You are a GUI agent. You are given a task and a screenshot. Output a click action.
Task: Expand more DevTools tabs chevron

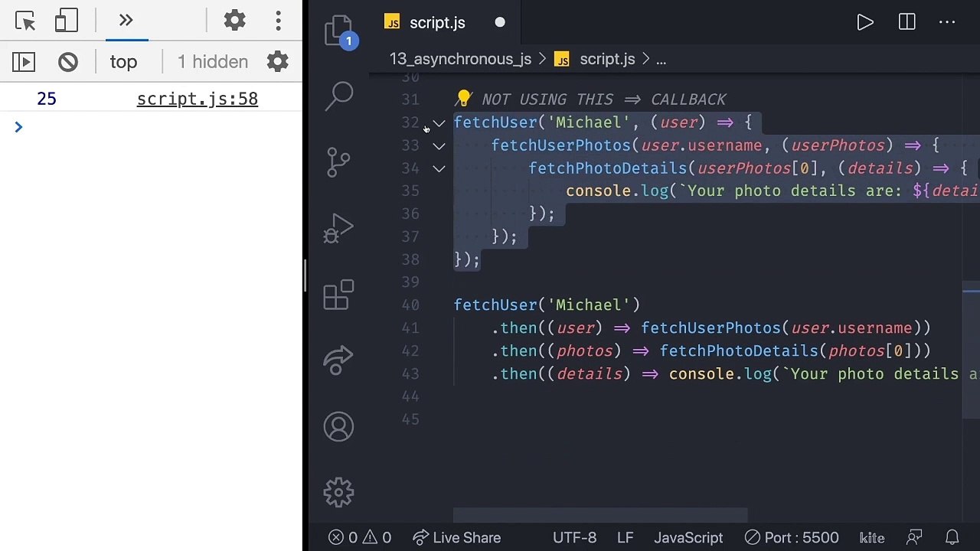(x=126, y=21)
